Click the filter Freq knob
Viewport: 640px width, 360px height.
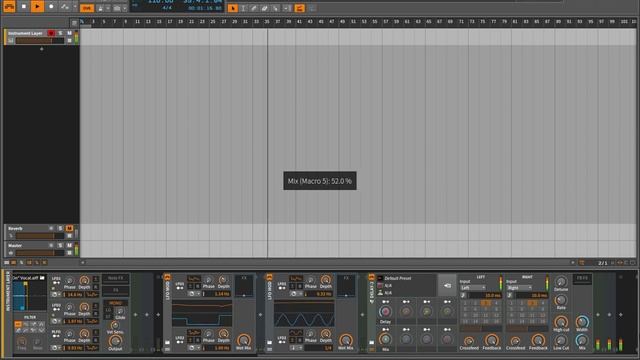point(22,341)
